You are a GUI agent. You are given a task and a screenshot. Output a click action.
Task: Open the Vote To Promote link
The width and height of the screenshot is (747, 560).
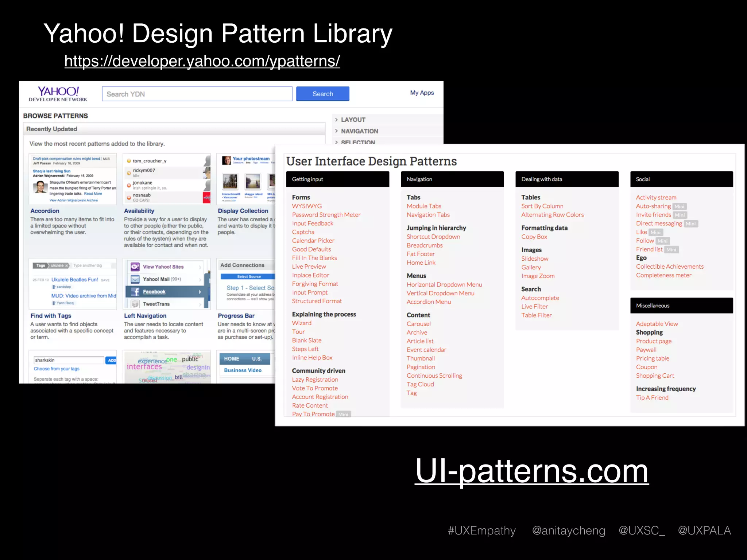click(x=315, y=388)
